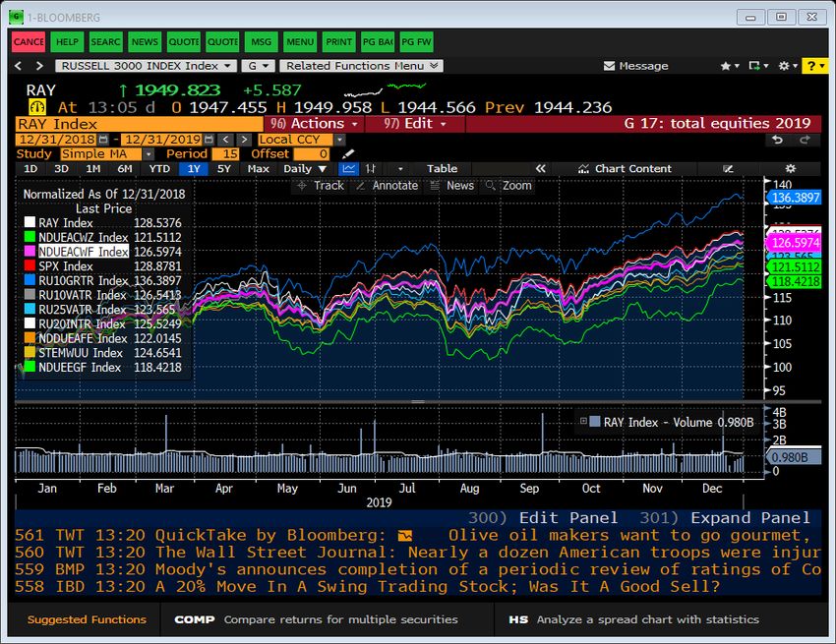Toggle RU10VATR Index legend marker
This screenshot has height=644, width=836.
[x=30, y=294]
